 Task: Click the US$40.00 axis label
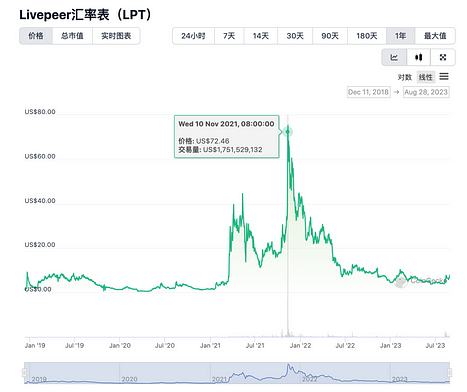[40, 201]
